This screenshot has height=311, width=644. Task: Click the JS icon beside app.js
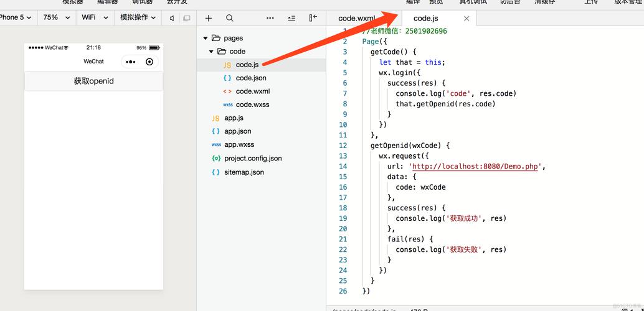(x=215, y=118)
